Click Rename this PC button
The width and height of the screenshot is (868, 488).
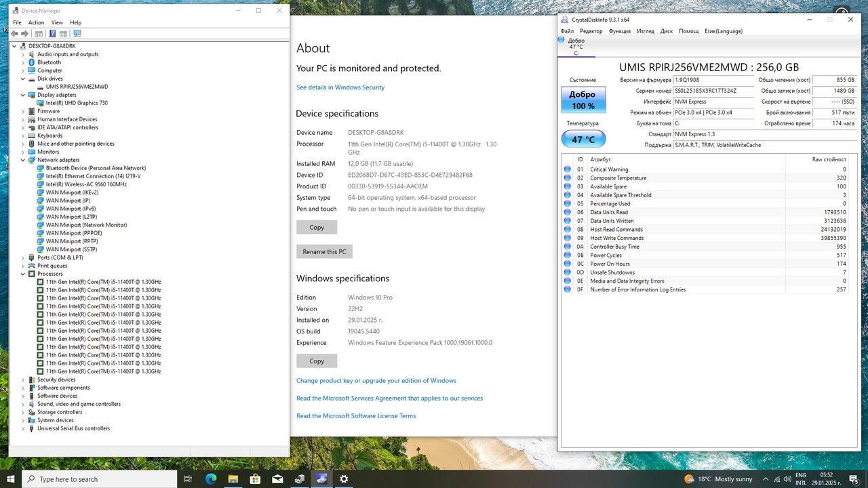point(324,251)
